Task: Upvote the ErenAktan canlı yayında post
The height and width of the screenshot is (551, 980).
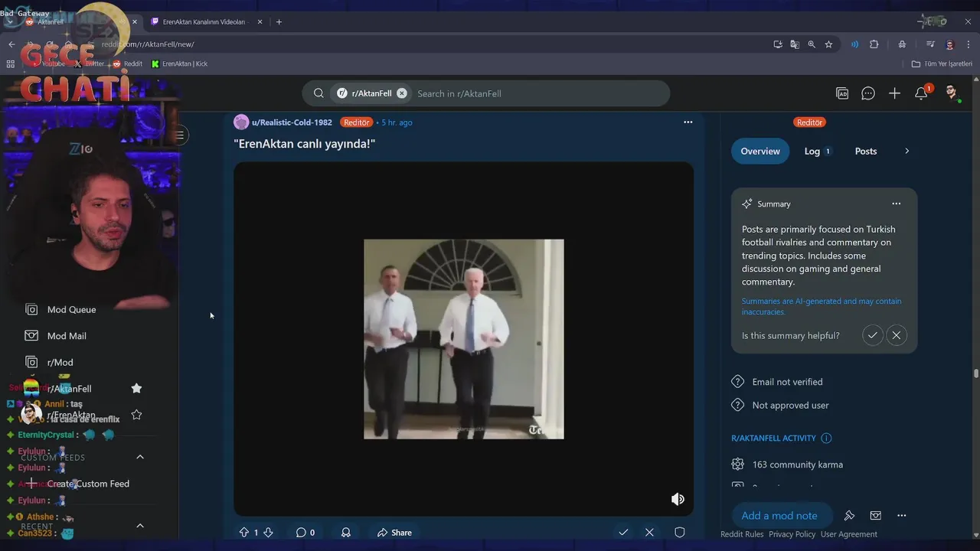Action: point(244,533)
